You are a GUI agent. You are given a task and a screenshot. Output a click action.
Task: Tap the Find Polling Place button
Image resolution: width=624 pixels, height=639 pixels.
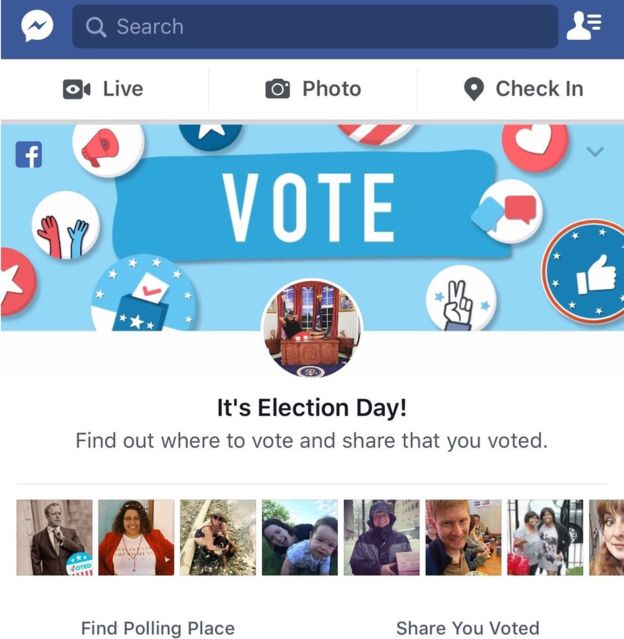point(158,628)
